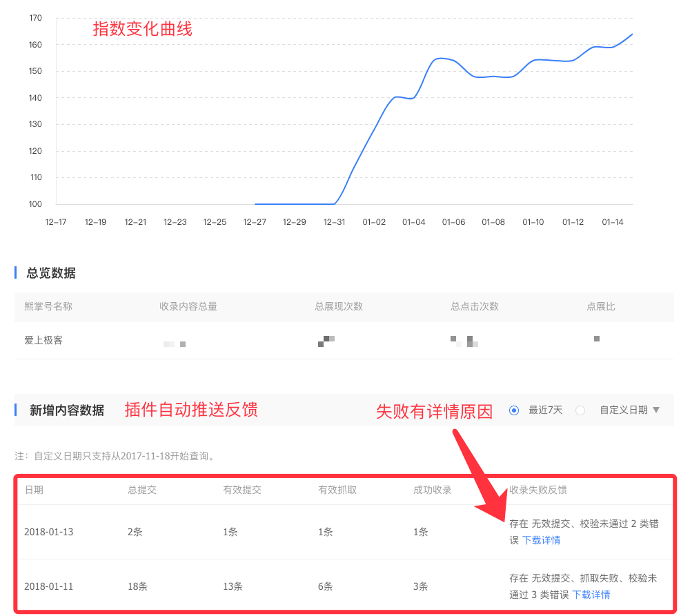
Task: Click the 2018-01-13 date cell
Action: (x=49, y=532)
